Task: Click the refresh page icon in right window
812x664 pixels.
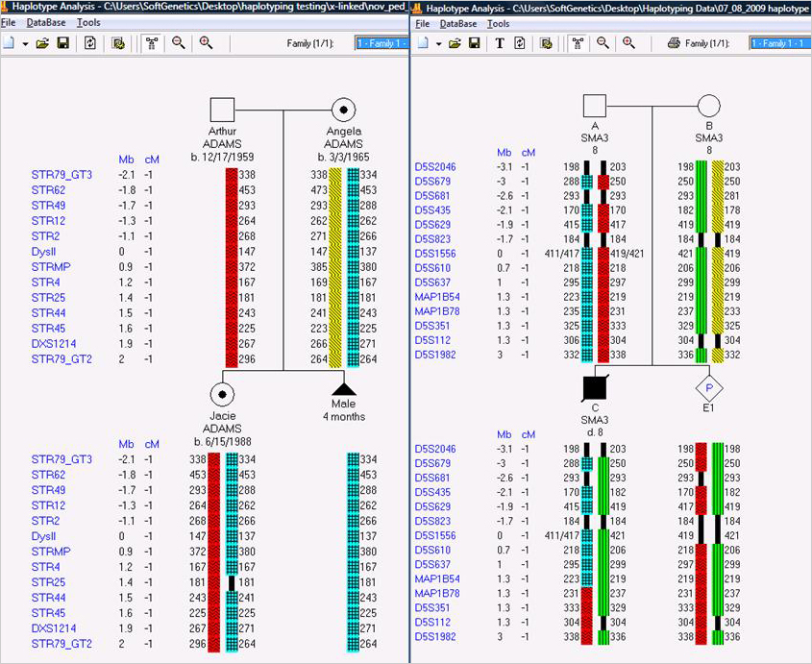Action: tap(520, 43)
